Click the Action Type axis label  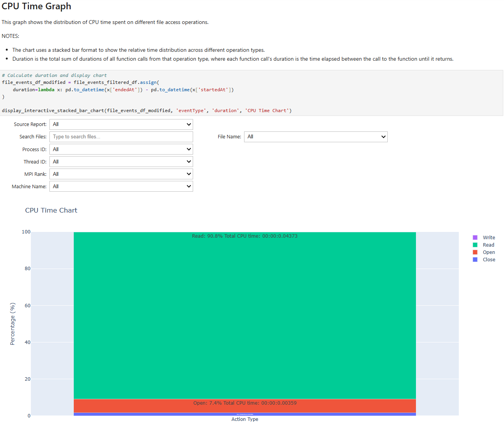click(x=244, y=419)
